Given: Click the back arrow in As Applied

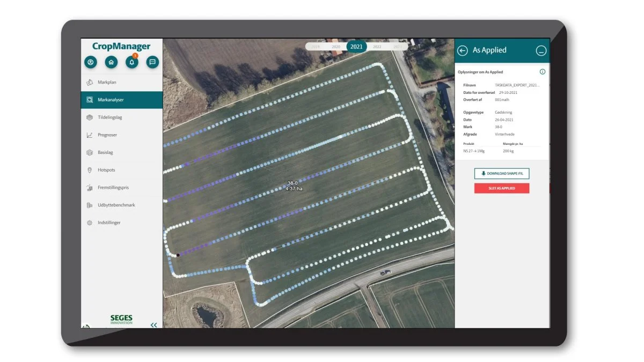Looking at the screenshot, I should pos(463,50).
